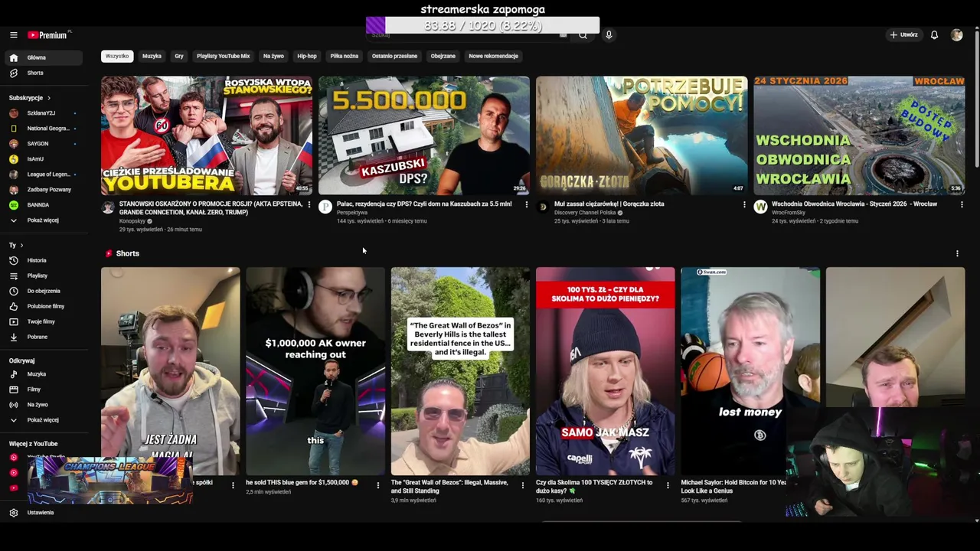Select the Muzyka filter chip
The height and width of the screenshot is (551, 980).
pyautogui.click(x=152, y=56)
